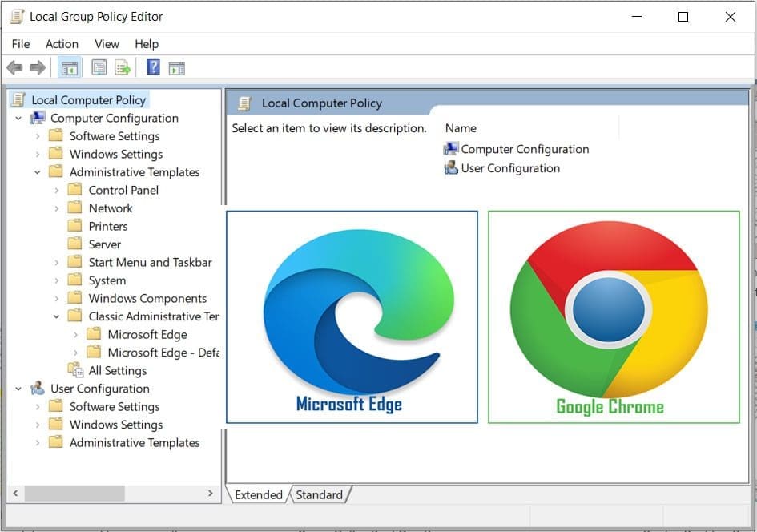
Task: Open Help using the blue question mark icon
Action: point(151,67)
